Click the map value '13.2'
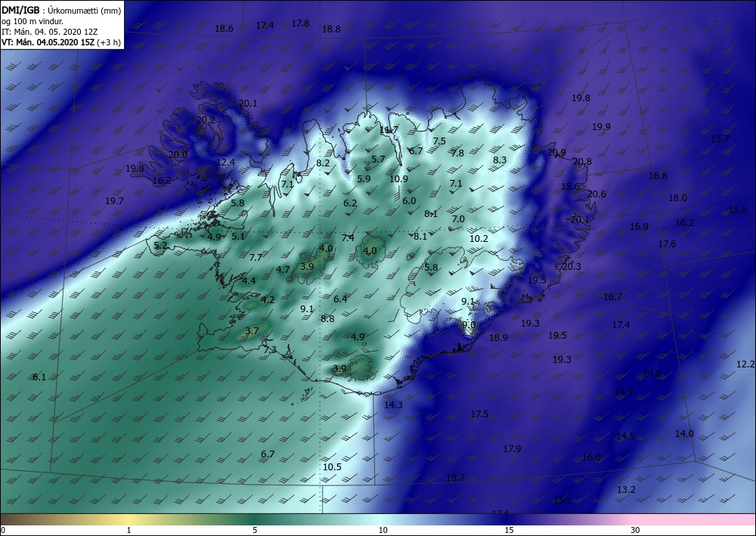The width and height of the screenshot is (756, 536). [626, 490]
